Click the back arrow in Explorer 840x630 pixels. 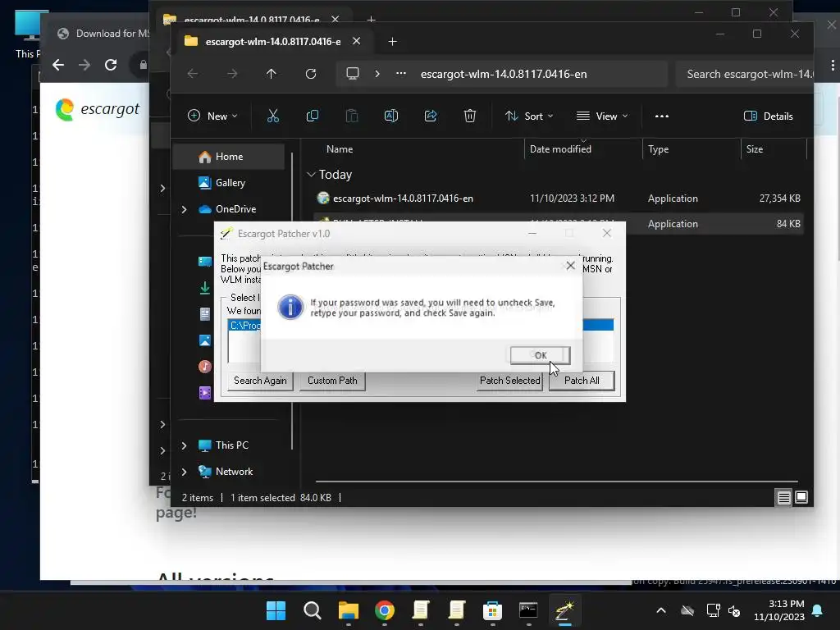coord(193,74)
